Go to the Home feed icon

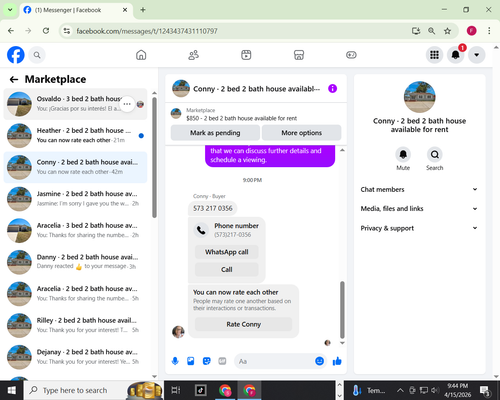pyautogui.click(x=141, y=55)
